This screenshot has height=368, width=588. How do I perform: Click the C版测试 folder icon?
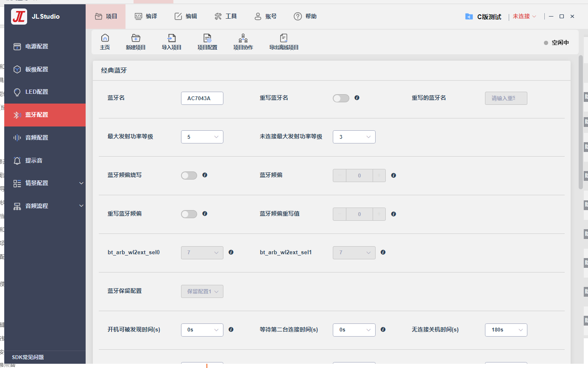469,17
